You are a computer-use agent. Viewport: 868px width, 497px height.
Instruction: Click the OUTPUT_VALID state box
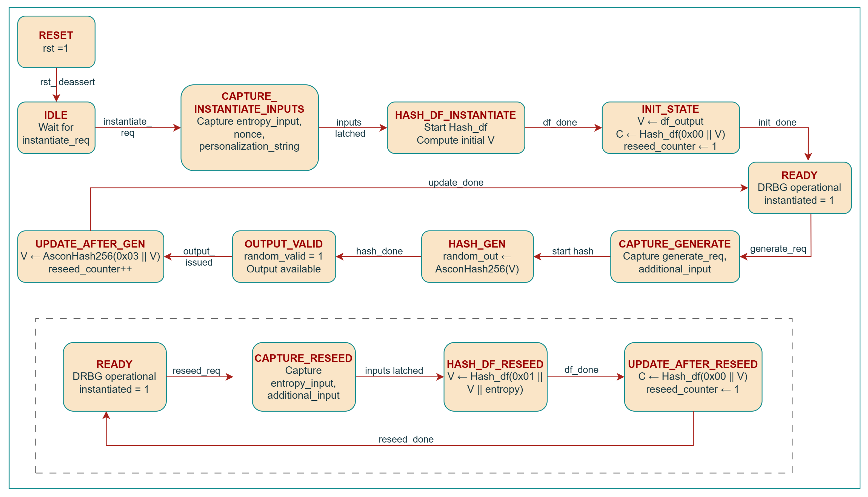coord(284,257)
